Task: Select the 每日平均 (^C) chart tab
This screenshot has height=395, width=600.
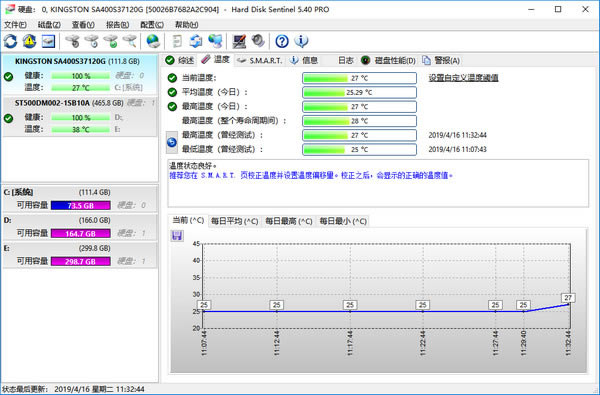Action: pos(235,221)
